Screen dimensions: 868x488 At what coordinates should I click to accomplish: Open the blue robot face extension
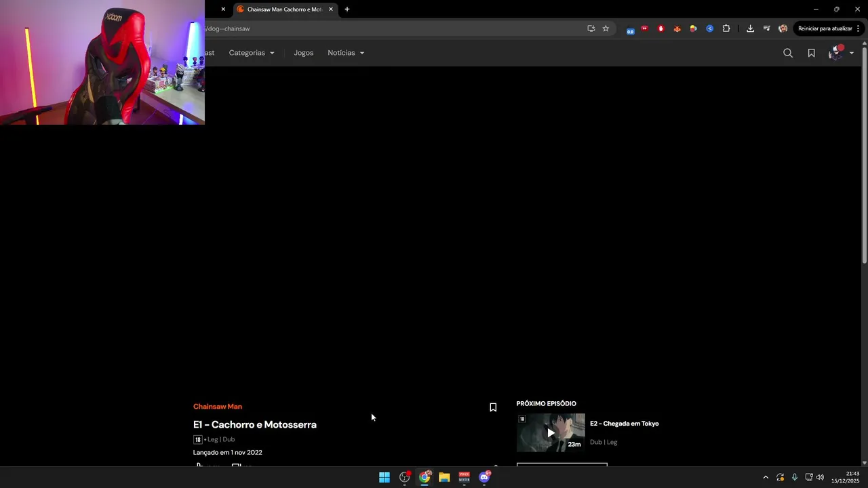click(x=631, y=29)
